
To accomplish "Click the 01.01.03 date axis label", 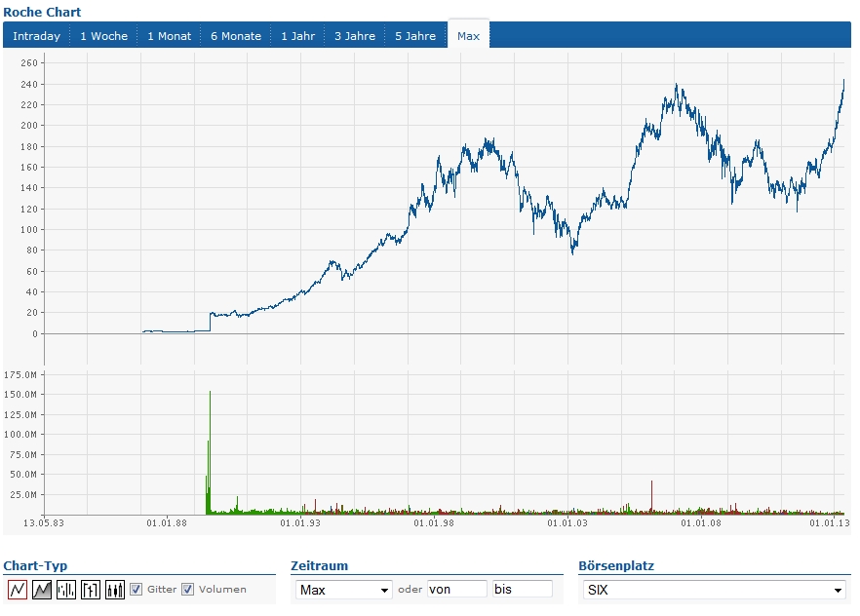I will [x=567, y=522].
